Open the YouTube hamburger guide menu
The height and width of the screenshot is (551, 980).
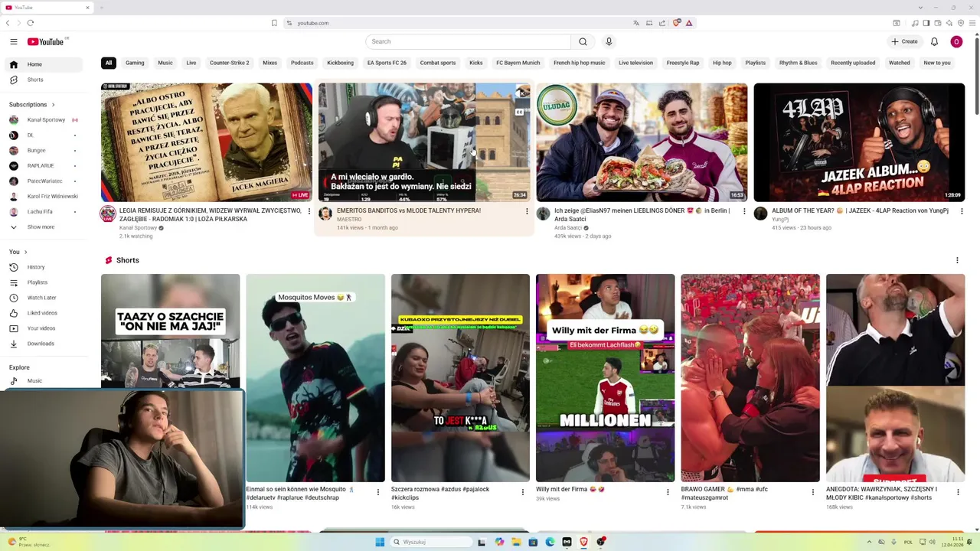tap(13, 41)
